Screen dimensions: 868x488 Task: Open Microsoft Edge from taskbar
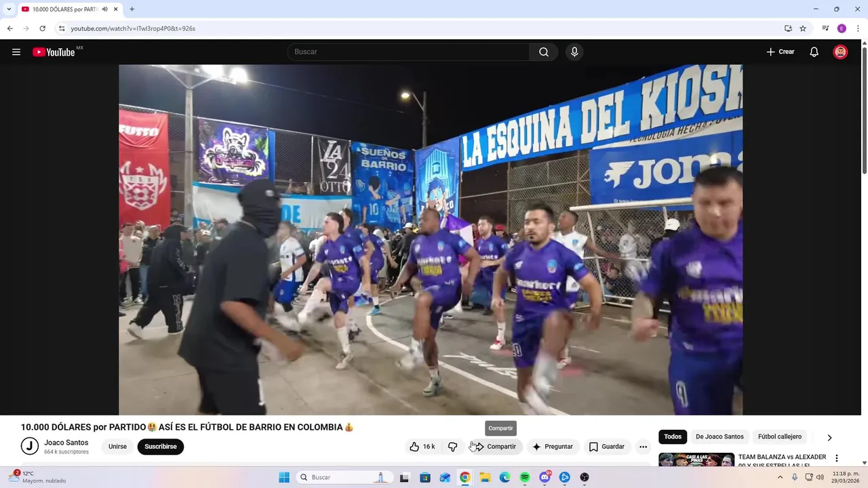point(505,477)
